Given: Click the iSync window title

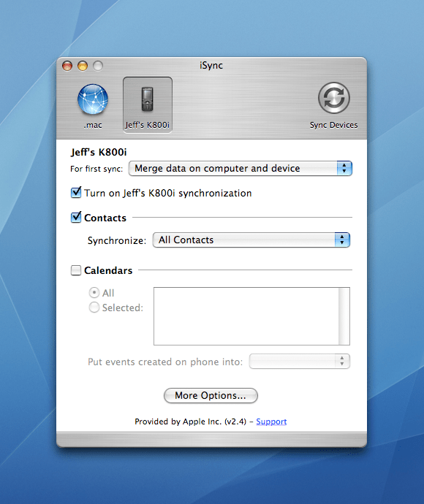Looking at the screenshot, I should [x=211, y=65].
